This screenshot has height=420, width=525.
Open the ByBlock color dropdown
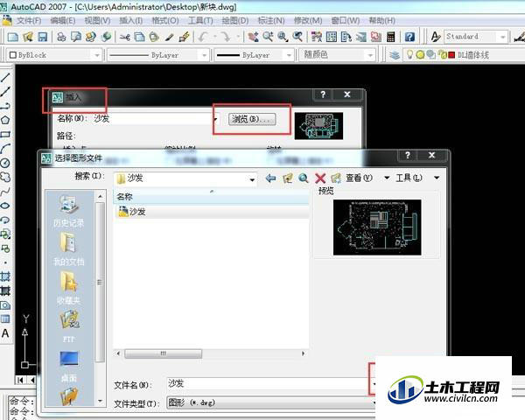tap(97, 55)
